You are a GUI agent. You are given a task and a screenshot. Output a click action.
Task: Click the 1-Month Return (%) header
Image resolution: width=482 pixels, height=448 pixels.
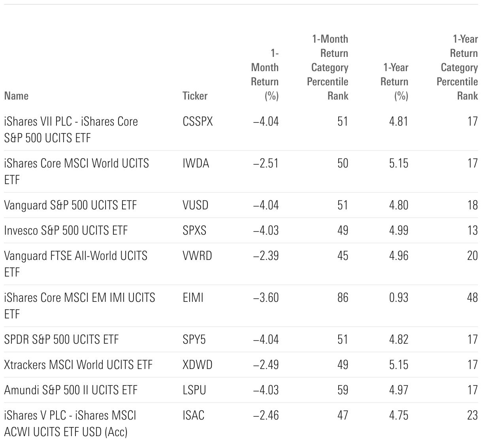(265, 75)
